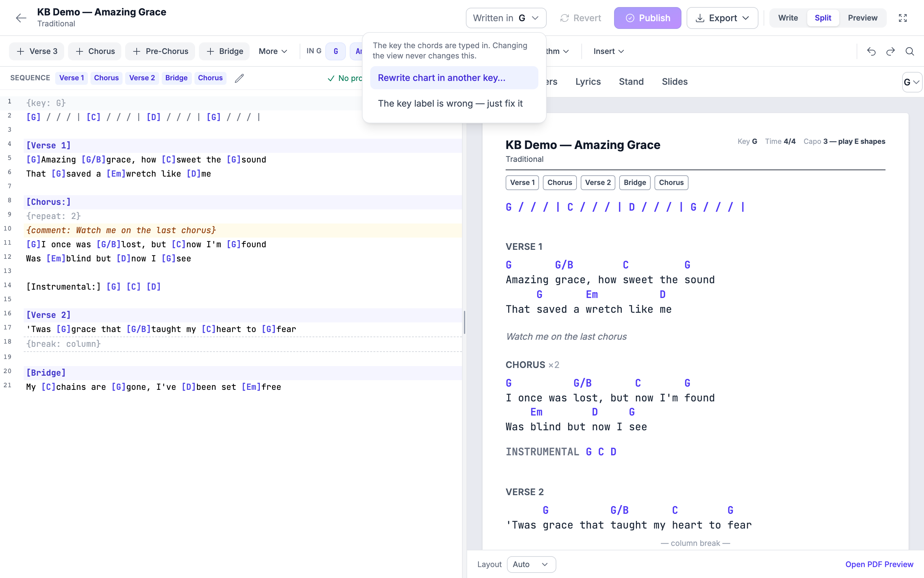Switch to Preview view mode
Viewport: 924px width, 578px height.
(862, 18)
